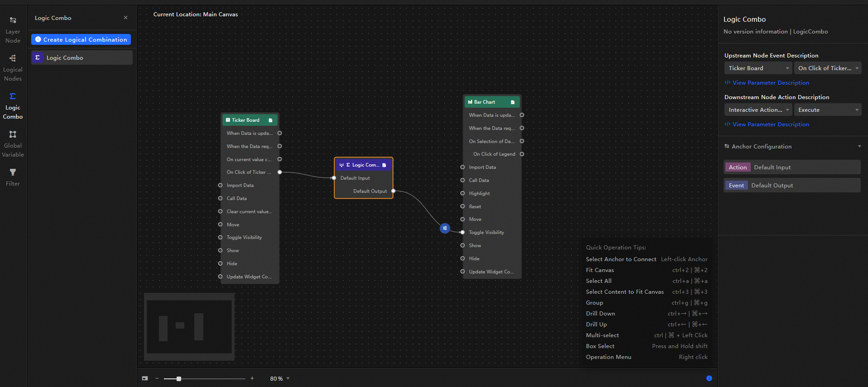Click Bar Chart's Show input anchor

click(x=462, y=245)
